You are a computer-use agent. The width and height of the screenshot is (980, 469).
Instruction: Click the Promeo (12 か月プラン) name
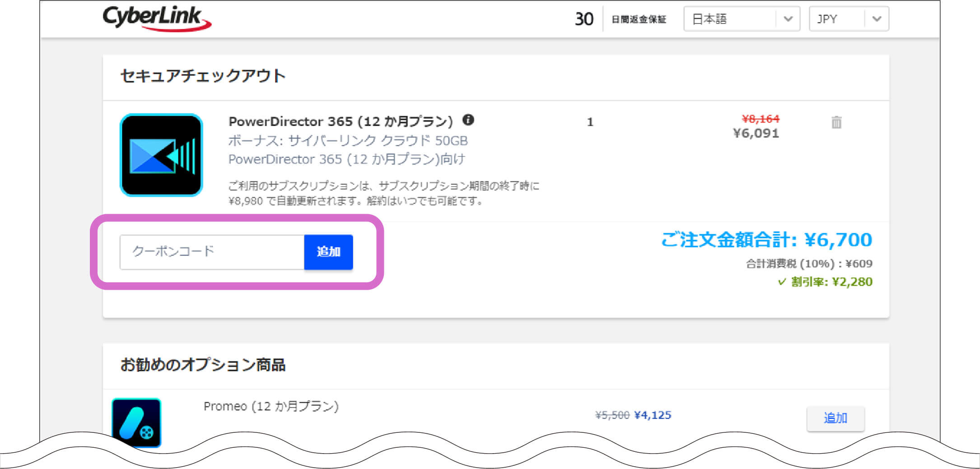click(271, 407)
